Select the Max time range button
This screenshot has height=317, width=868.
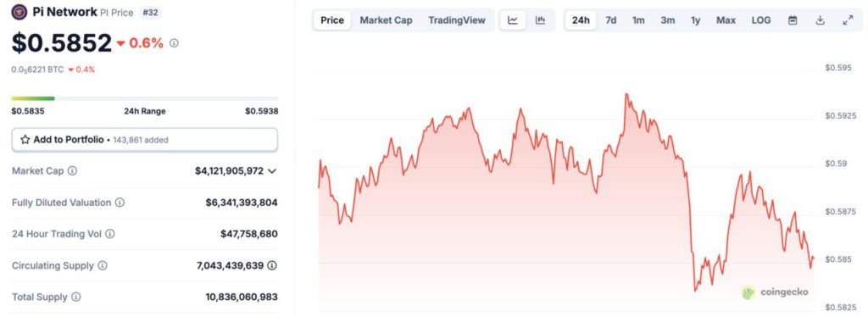(726, 20)
